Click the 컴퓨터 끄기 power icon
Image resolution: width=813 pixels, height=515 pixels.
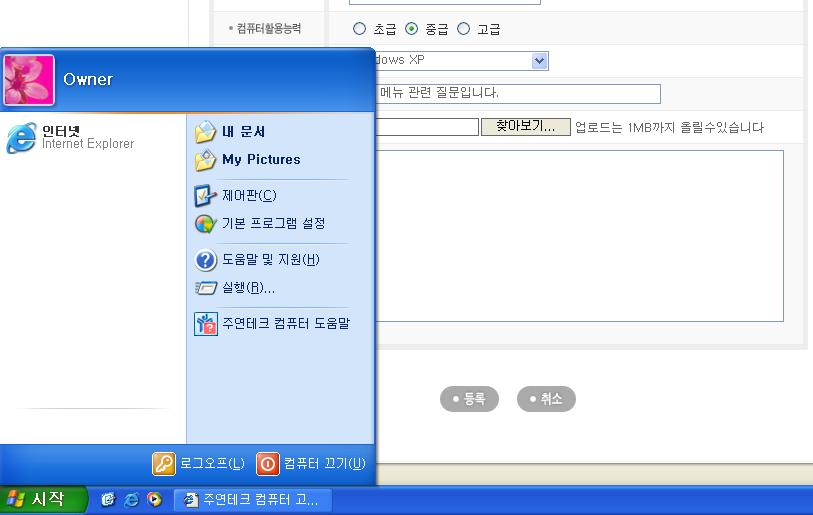pos(268,464)
